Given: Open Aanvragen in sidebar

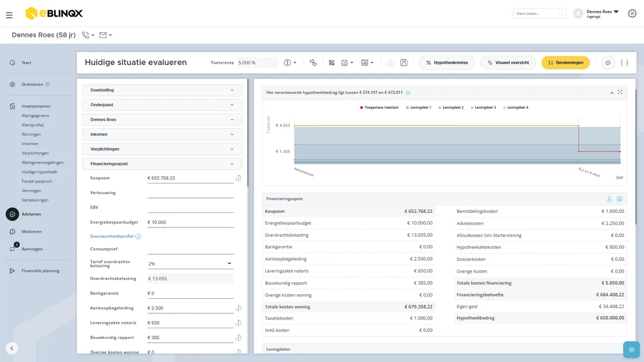Looking at the screenshot, I should click(32, 249).
